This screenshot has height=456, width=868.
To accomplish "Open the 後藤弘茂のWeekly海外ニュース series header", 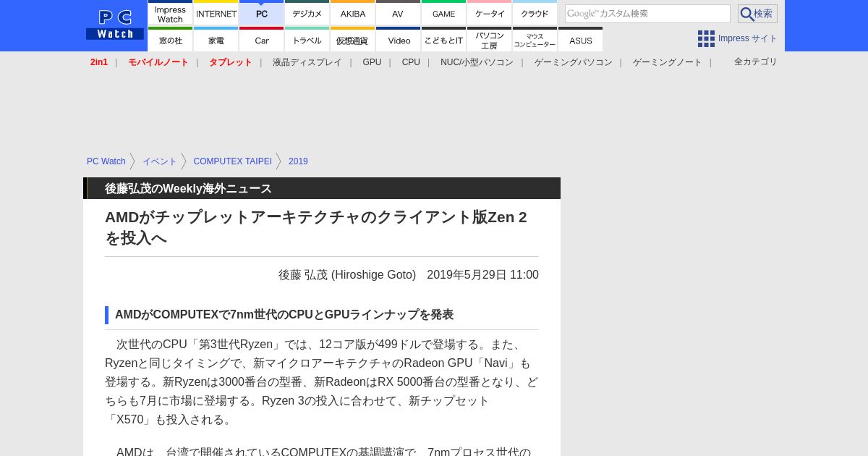I will [x=188, y=188].
